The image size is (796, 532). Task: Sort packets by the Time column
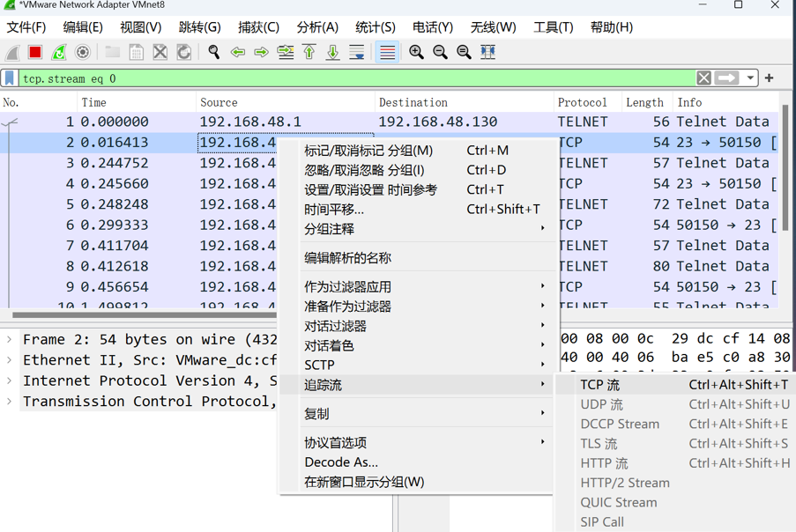pos(137,102)
